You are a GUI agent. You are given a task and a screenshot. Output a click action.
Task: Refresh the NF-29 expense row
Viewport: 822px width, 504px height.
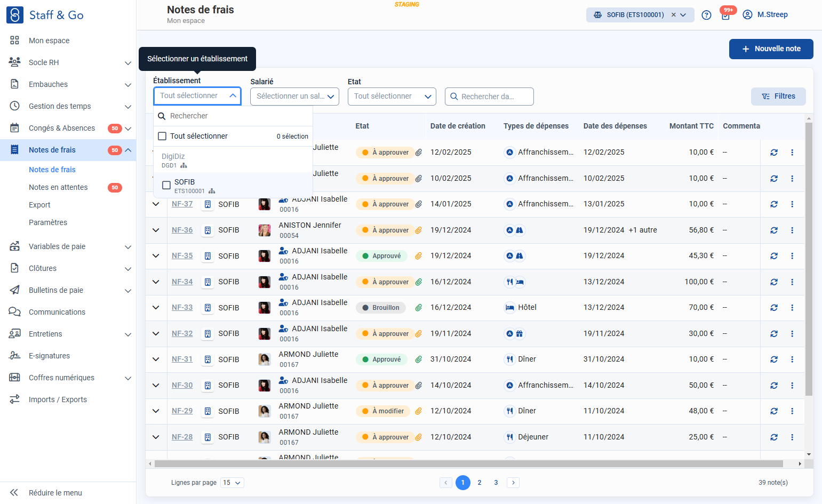[x=774, y=411]
